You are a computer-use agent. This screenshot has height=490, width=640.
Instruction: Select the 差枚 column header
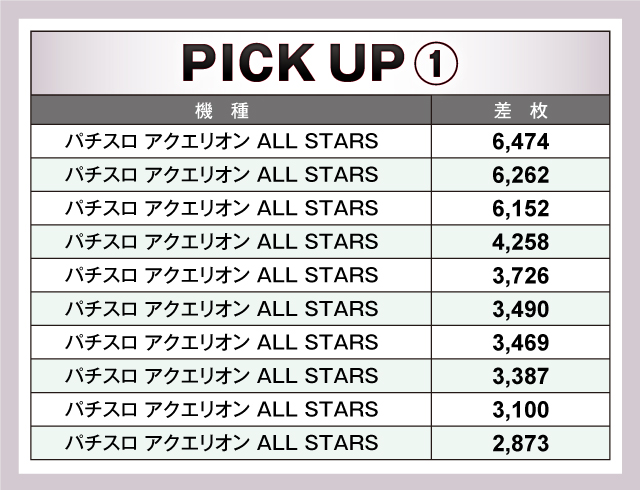click(x=520, y=110)
